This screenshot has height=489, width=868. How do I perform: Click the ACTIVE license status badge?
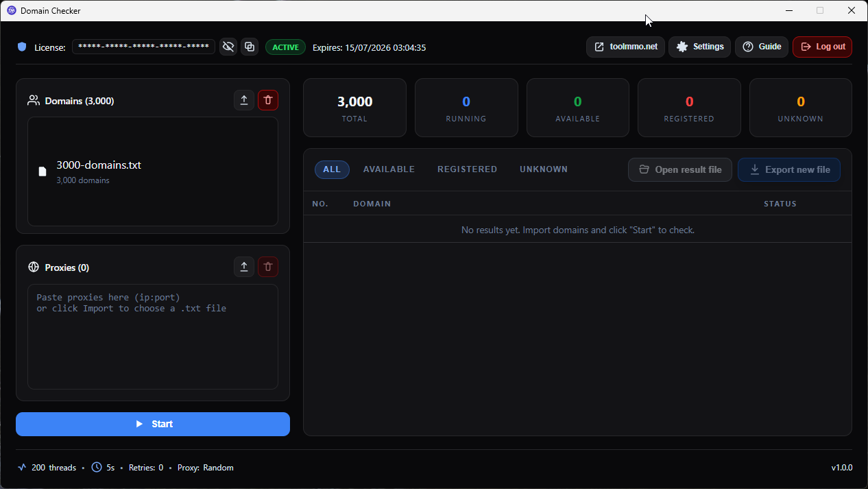[285, 47]
